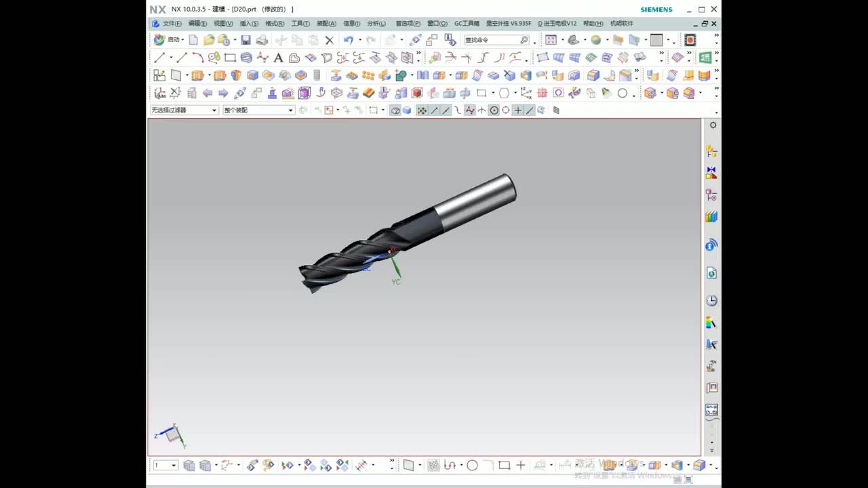Toggle the snap mid point option

pos(446,110)
